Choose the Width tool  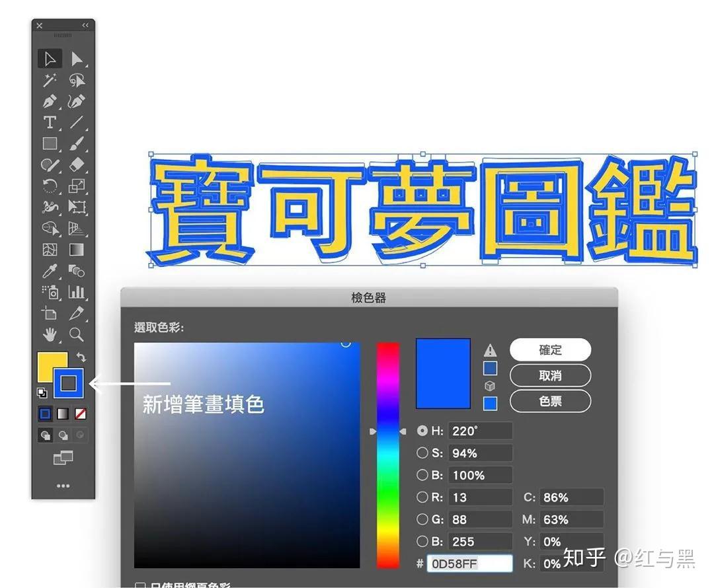(50, 207)
